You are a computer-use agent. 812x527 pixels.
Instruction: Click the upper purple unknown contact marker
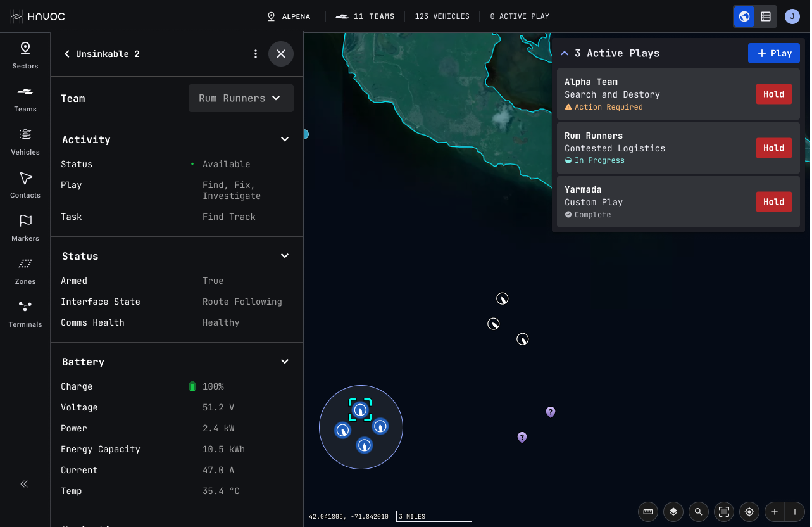[x=551, y=412]
